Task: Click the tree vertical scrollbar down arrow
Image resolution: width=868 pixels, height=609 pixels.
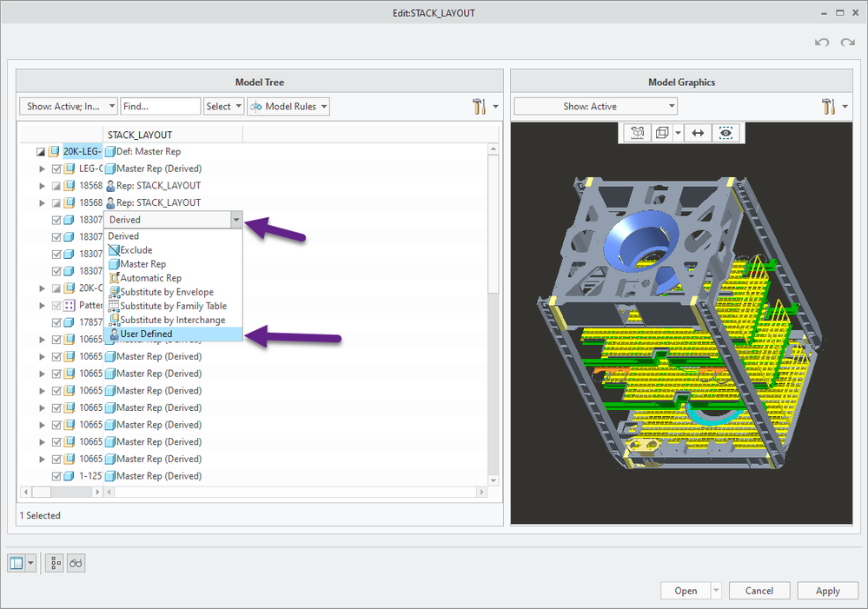Action: point(494,480)
